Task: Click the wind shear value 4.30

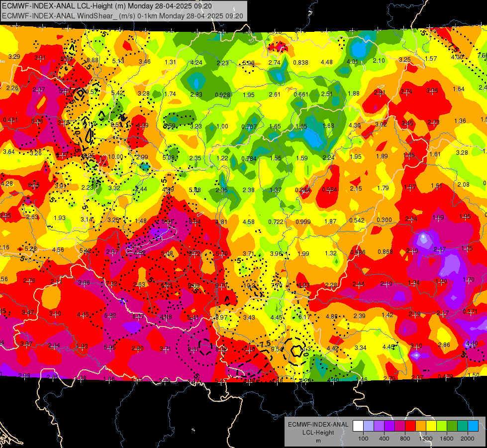Action: coord(355,125)
